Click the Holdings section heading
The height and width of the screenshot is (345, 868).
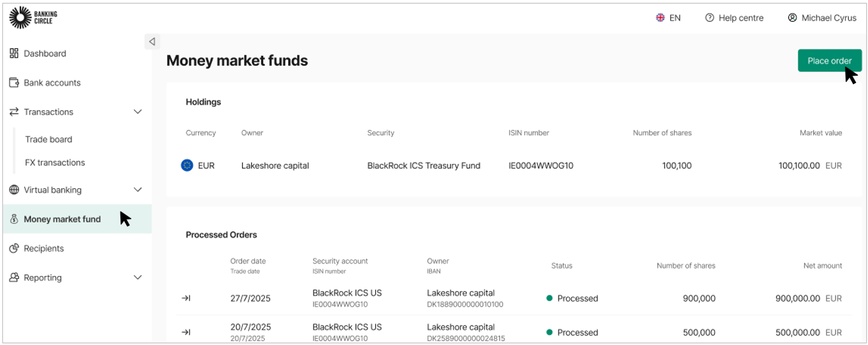203,102
